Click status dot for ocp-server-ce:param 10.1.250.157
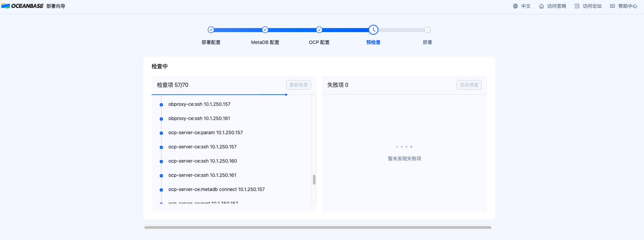 (x=161, y=133)
